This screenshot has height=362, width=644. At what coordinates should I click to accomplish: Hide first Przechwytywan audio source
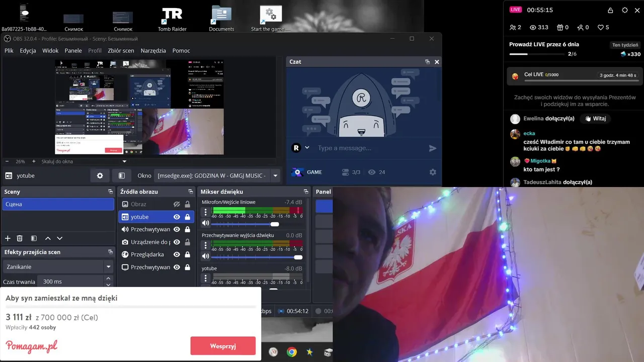[177, 229]
